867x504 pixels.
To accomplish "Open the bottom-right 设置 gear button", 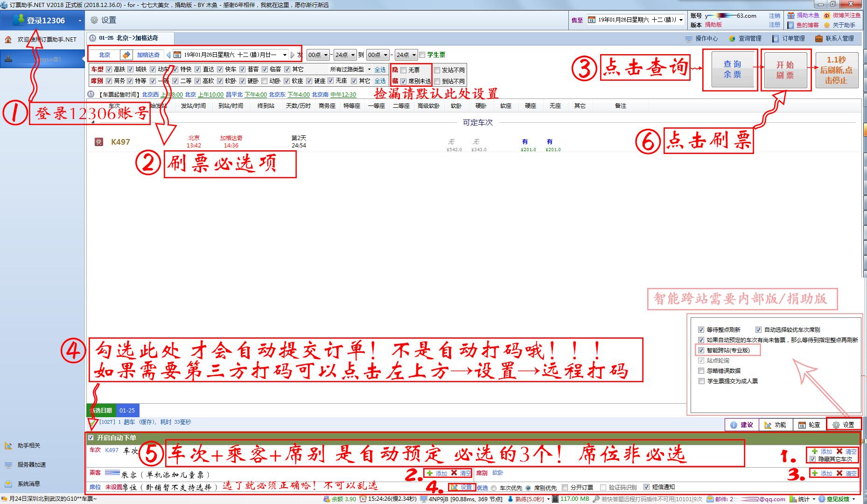I will [x=844, y=425].
